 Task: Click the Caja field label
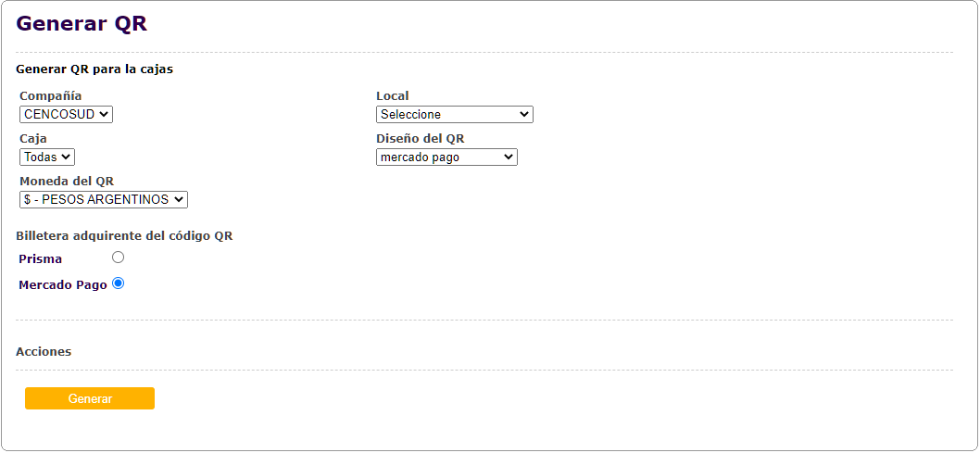[x=33, y=139]
